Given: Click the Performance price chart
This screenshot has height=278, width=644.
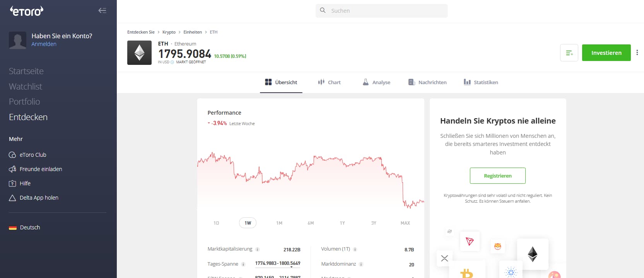Looking at the screenshot, I should [311, 180].
